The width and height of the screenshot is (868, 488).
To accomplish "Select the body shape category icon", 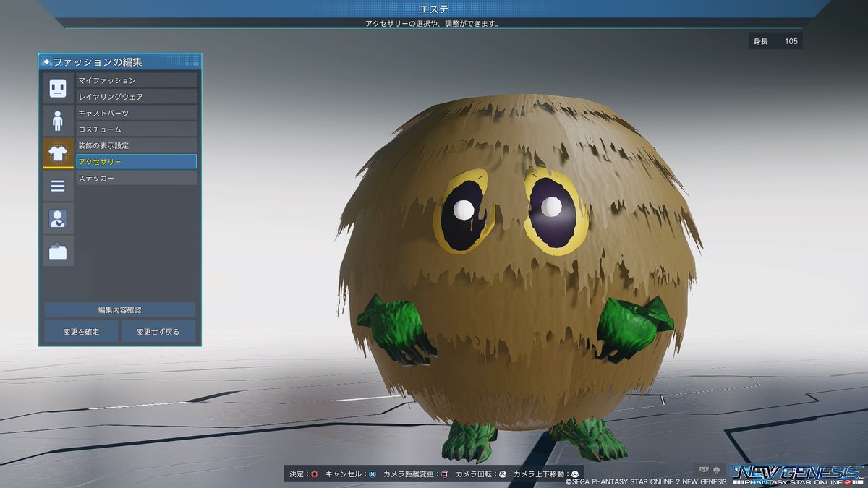I will pyautogui.click(x=58, y=120).
